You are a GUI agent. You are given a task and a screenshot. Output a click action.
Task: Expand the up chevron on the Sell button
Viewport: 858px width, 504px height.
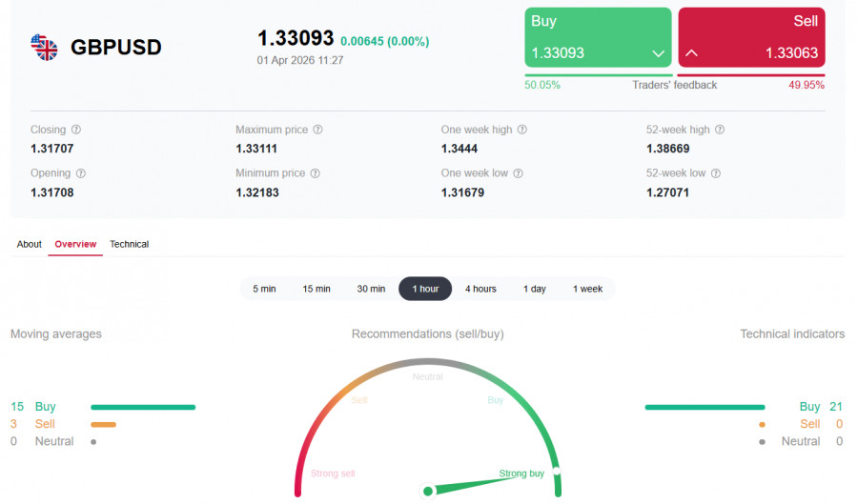click(x=692, y=53)
